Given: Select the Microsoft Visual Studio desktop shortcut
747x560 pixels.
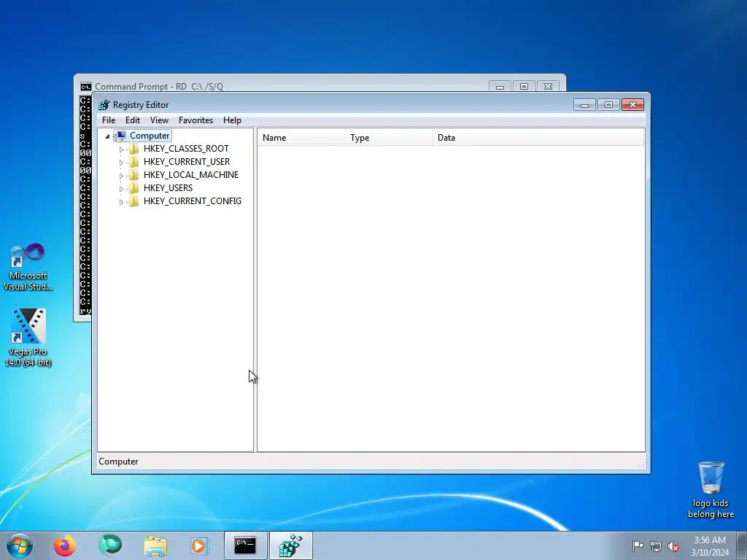Looking at the screenshot, I should click(28, 267).
